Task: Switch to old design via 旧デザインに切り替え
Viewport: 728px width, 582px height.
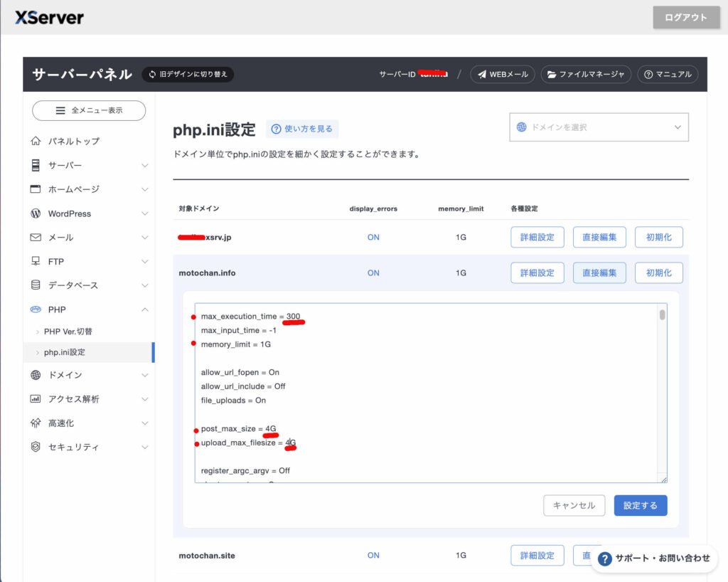Action: tap(188, 74)
